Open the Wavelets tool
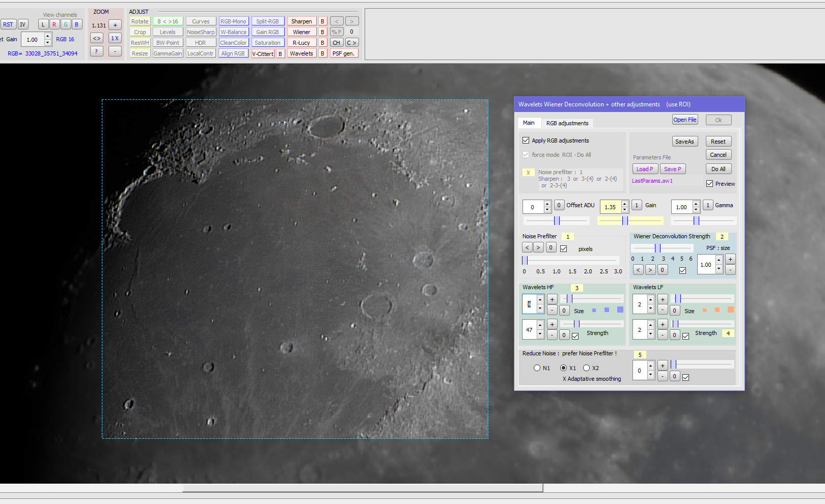Viewport: 825px width, 504px height. (x=301, y=53)
